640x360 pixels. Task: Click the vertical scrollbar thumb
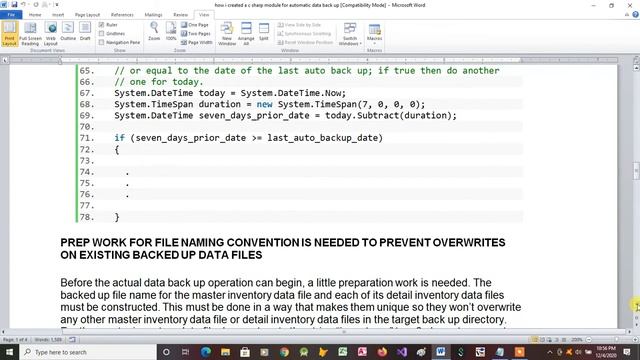[636, 171]
